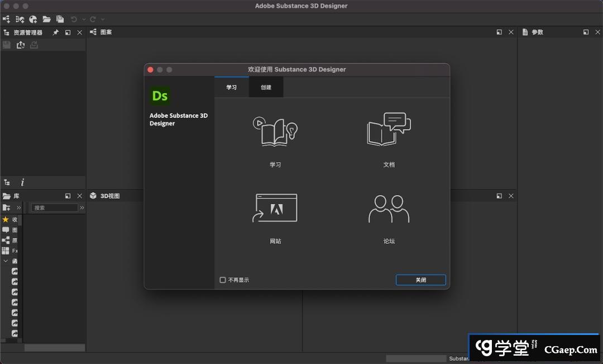The image size is (603, 364).
Task: Open a package with the folder icon
Action: 47,19
